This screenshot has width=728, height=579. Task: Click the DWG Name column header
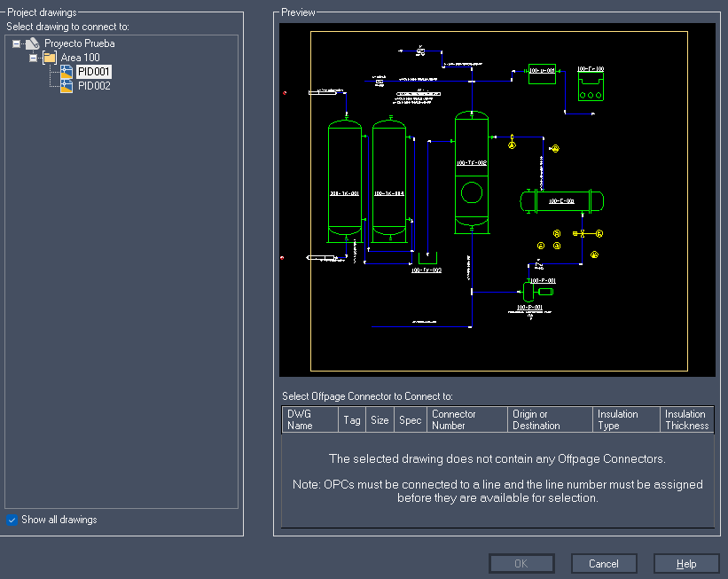click(309, 419)
